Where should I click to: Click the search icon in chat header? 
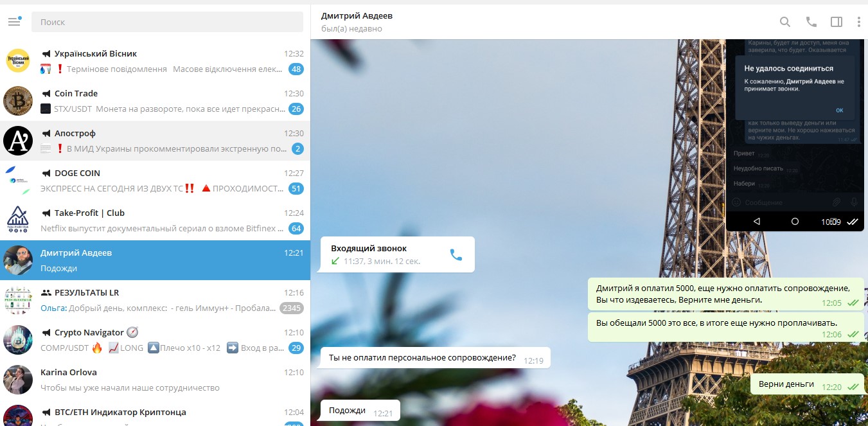click(x=784, y=22)
